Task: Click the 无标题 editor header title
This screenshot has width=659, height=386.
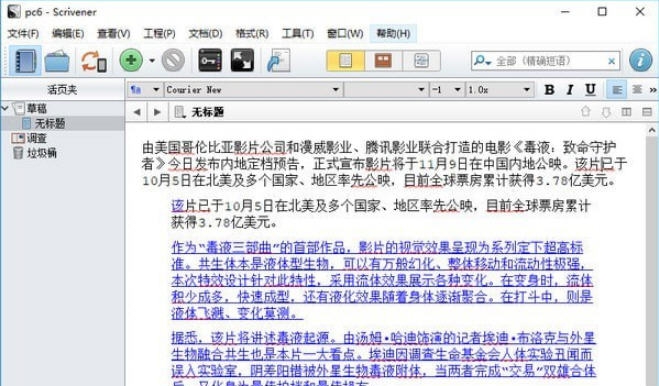Action: pyautogui.click(x=208, y=112)
